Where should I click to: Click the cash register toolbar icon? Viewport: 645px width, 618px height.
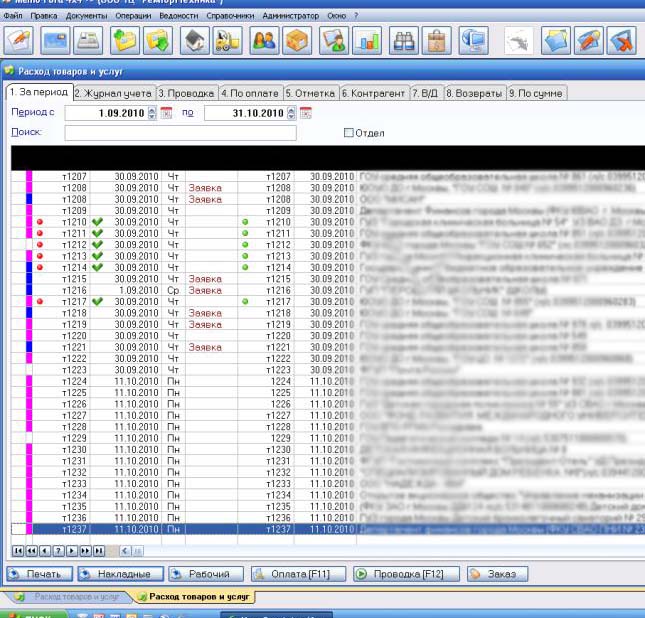pos(89,41)
